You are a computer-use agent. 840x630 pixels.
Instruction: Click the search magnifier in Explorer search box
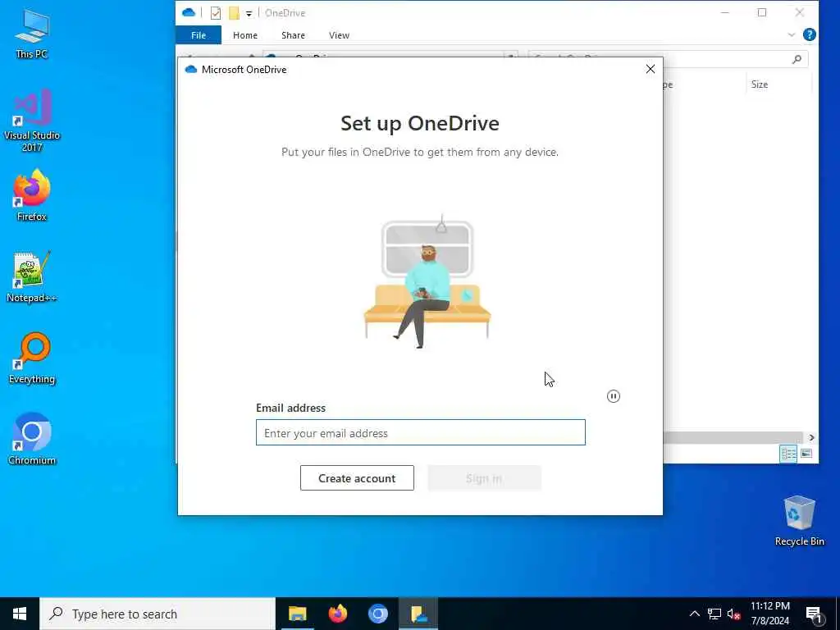coord(797,59)
